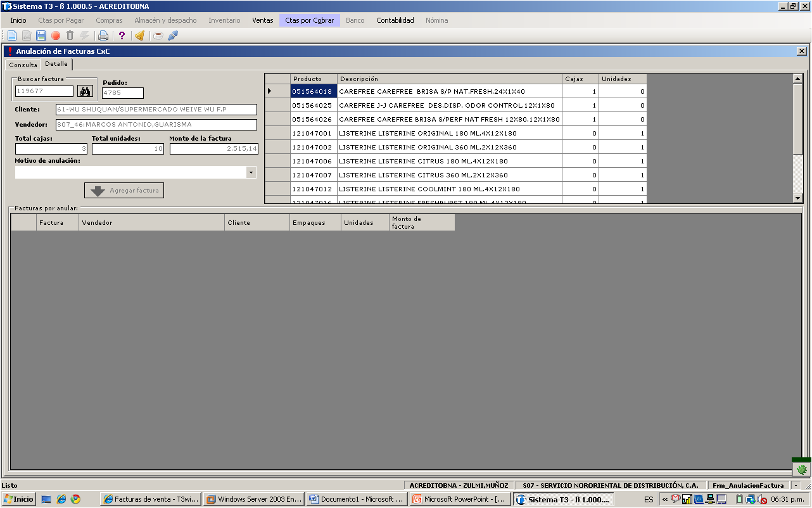This screenshot has height=508, width=812.
Task: Click the blue plug connection icon
Action: point(173,35)
